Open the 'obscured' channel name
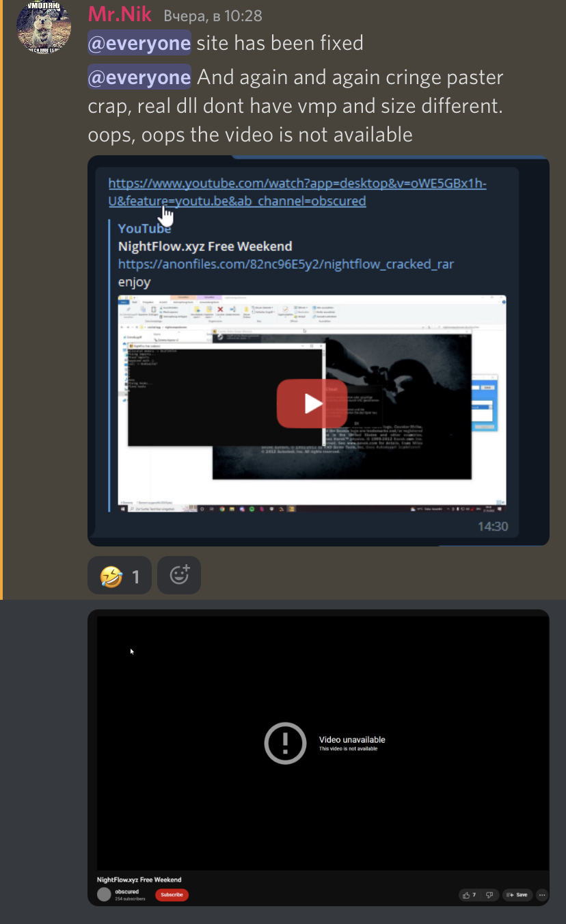This screenshot has width=566, height=924. tap(127, 892)
